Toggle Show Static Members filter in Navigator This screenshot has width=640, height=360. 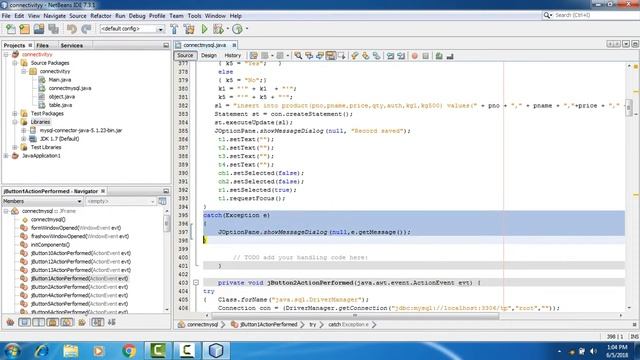click(39, 322)
